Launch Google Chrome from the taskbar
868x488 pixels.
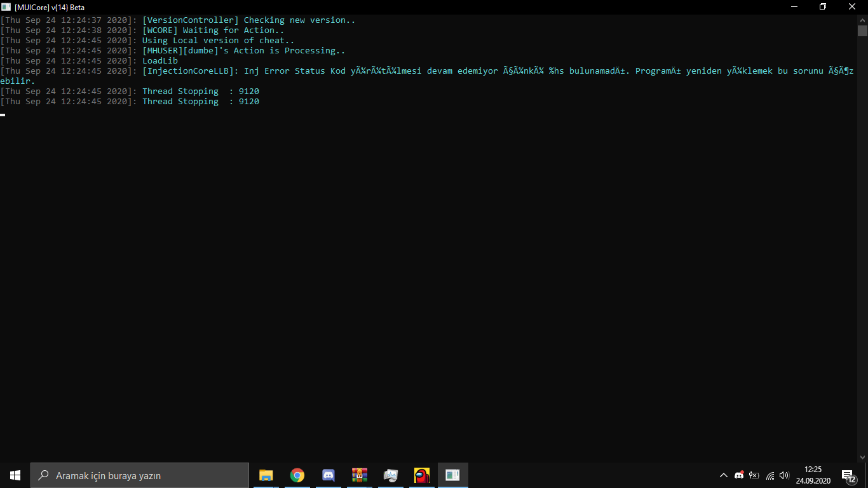297,475
